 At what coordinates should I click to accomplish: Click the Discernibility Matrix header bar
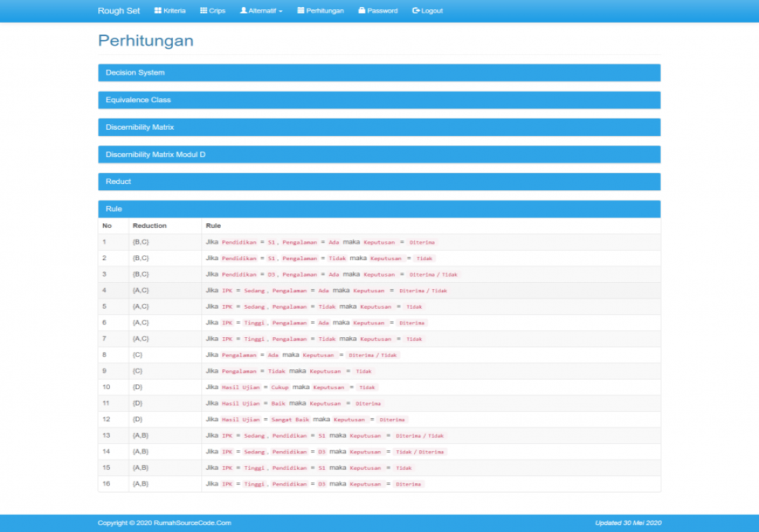pyautogui.click(x=379, y=127)
